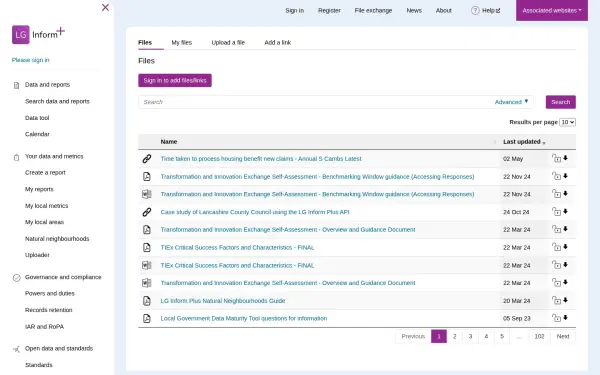Open Create a report in the sidebar
Screen dimensions: 600x375
[45, 173]
